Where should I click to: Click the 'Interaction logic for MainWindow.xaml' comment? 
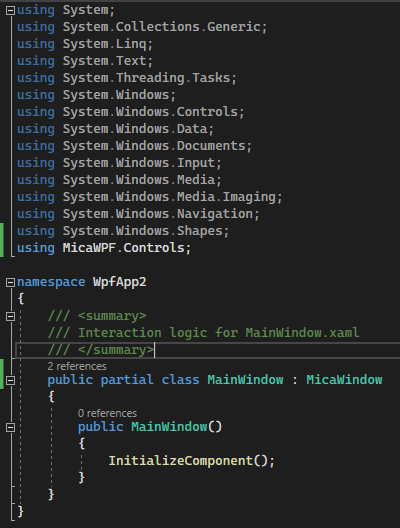click(x=203, y=333)
